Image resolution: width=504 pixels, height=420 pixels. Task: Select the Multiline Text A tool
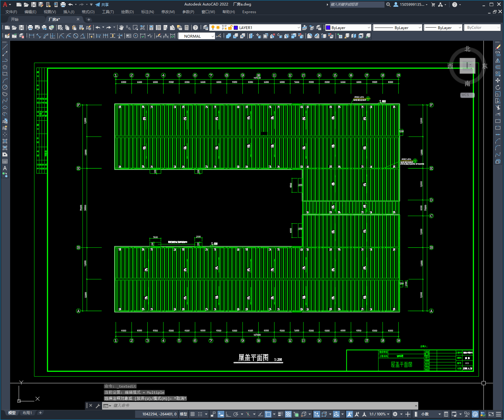5,168
